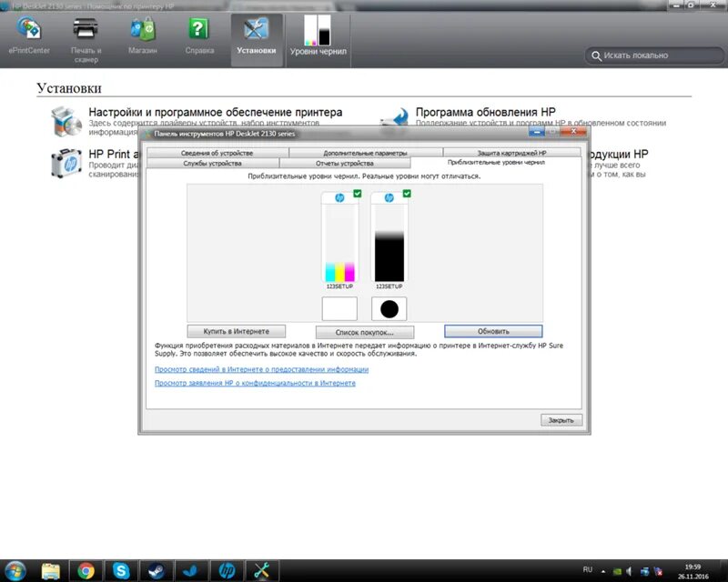This screenshot has width=728, height=582.
Task: Click the green checkmark on color cartridge
Action: point(357,193)
